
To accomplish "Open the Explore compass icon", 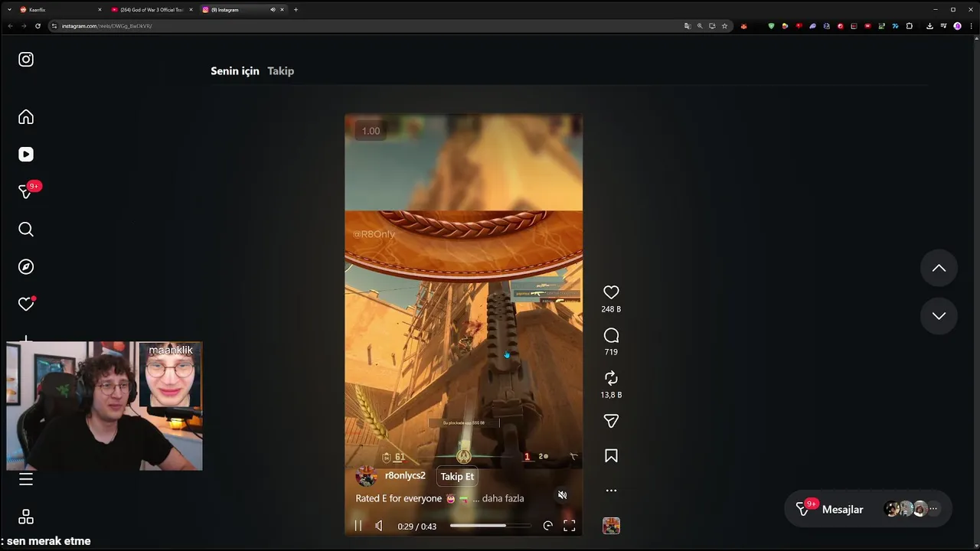I will tap(26, 267).
